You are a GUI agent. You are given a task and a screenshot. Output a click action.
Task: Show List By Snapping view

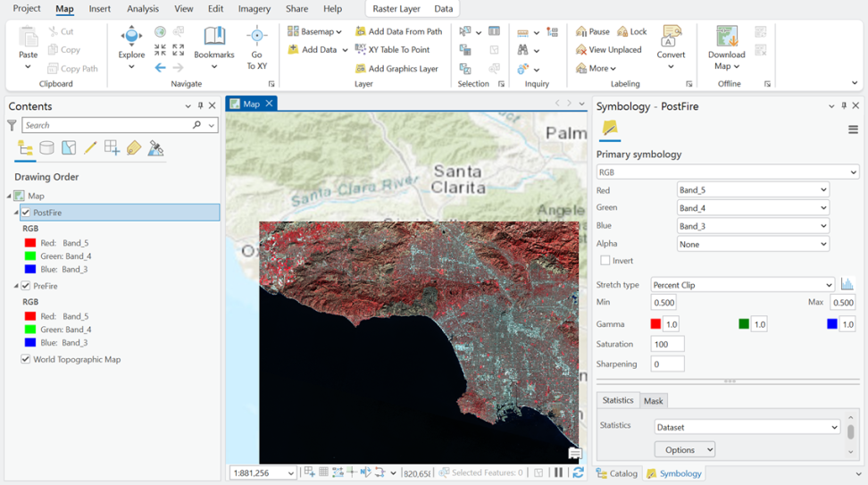(x=112, y=148)
